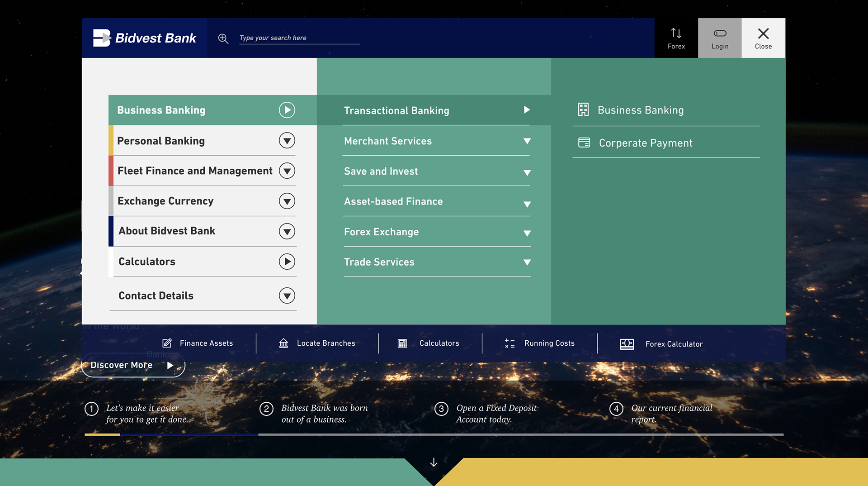This screenshot has width=868, height=486.
Task: Select Exchange Currency menu item
Action: (165, 201)
